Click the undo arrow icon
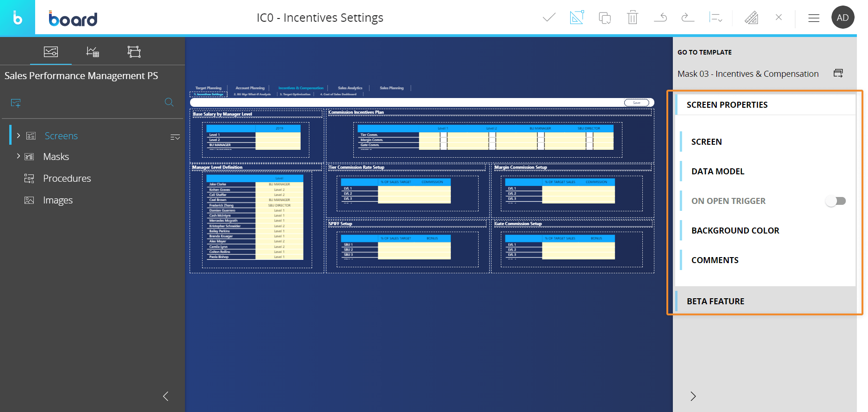 coord(660,18)
